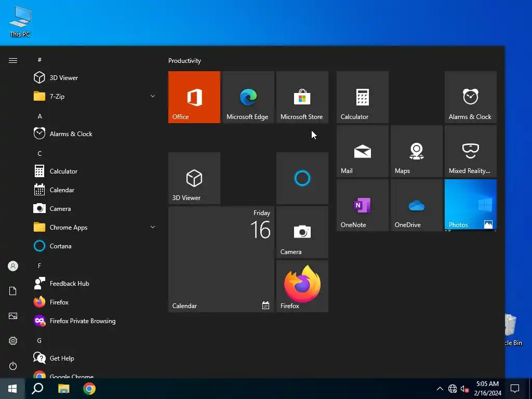The width and height of the screenshot is (532, 399).
Task: Open the user account icon
Action: (x=13, y=266)
